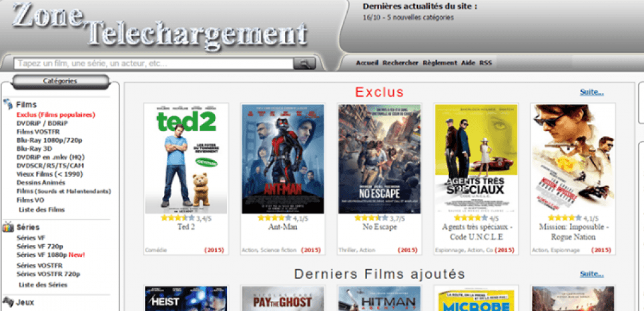Focus the film search input field
The width and height of the screenshot is (644, 311).
[153, 63]
